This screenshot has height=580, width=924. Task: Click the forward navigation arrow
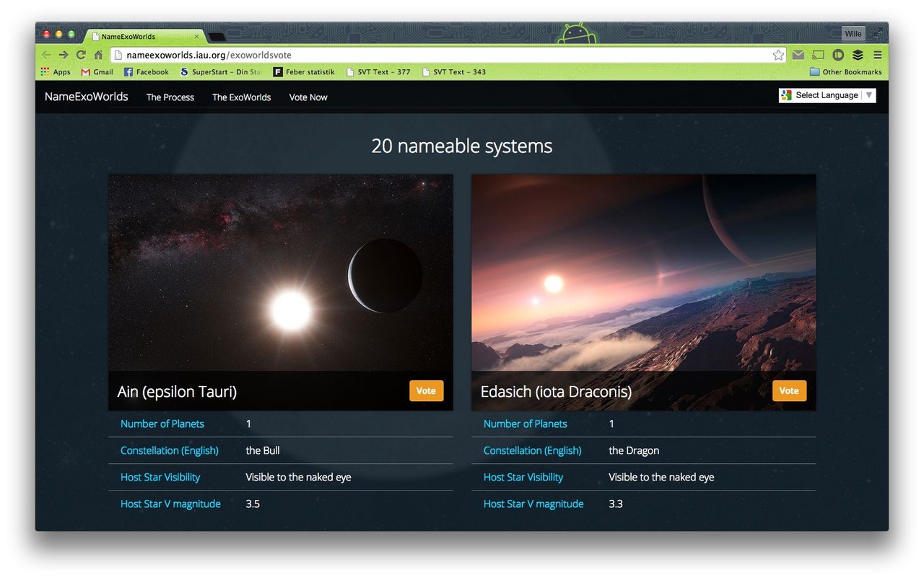point(63,54)
